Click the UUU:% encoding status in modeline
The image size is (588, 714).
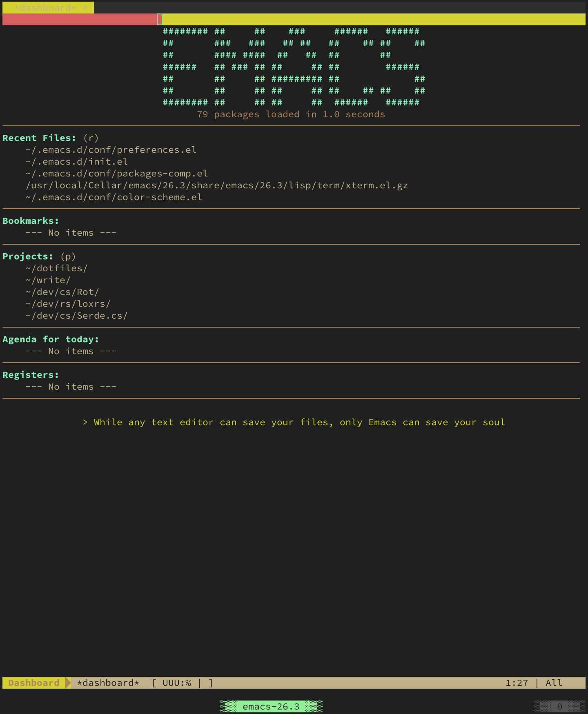coord(177,683)
